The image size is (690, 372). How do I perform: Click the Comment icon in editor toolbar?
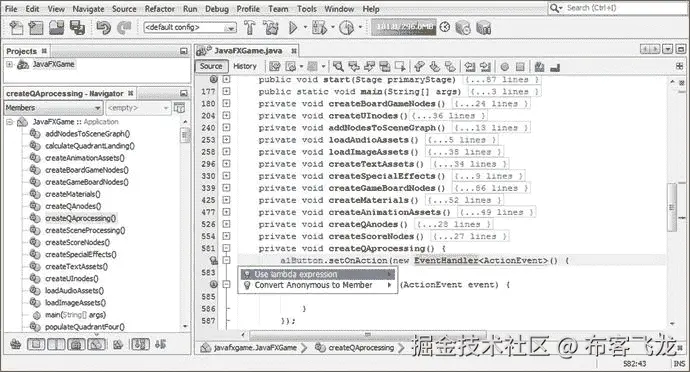[540, 66]
